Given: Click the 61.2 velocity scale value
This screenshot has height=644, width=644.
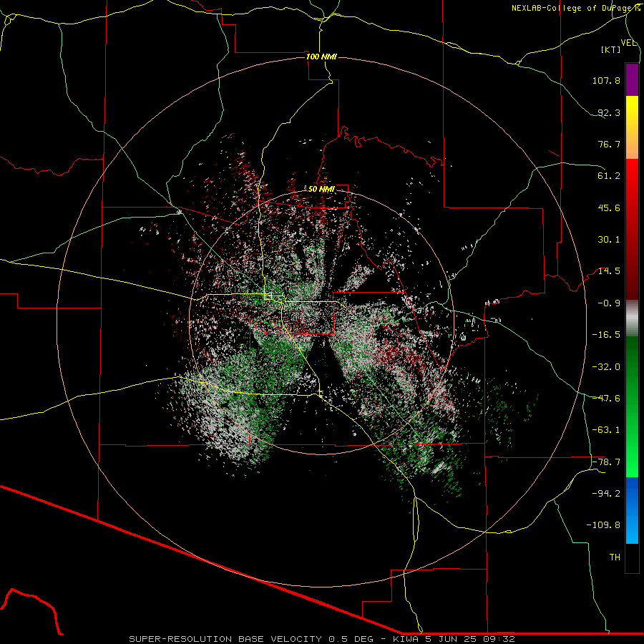Looking at the screenshot, I should click(x=609, y=176).
